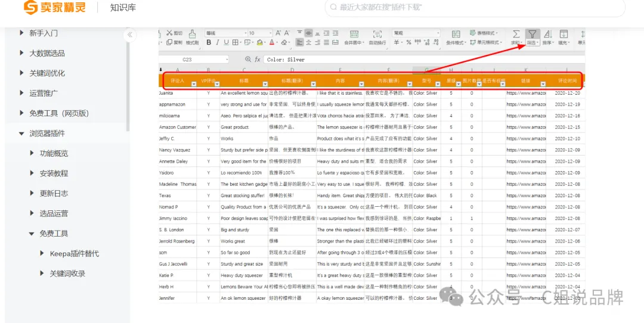This screenshot has height=323, width=644.
Task: Click the Wrap Text (自动换行) icon
Action: (377, 33)
